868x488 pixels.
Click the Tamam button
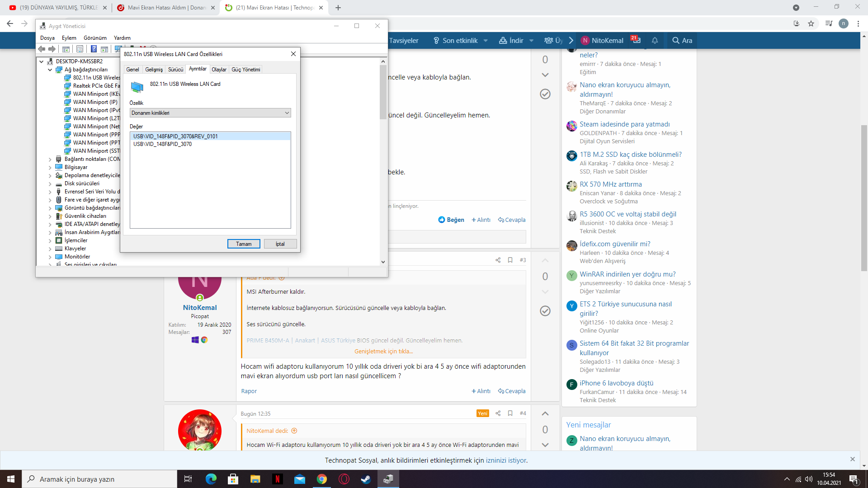point(243,244)
